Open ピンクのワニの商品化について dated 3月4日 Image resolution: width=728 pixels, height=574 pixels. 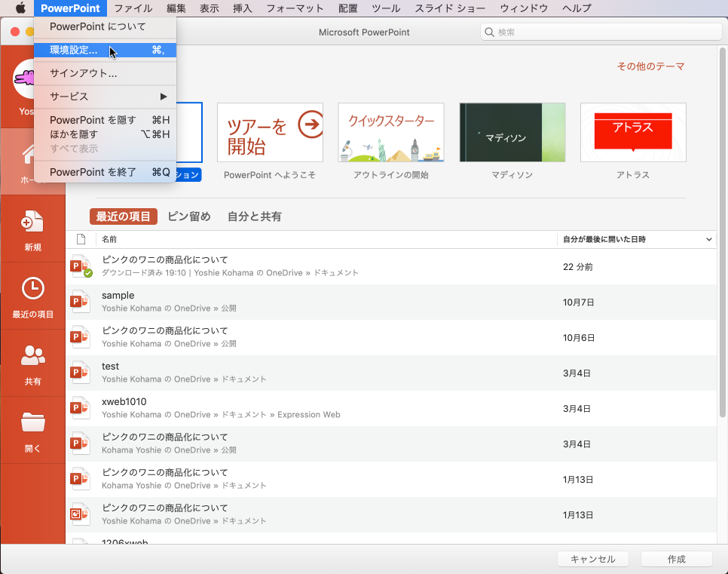[390, 444]
